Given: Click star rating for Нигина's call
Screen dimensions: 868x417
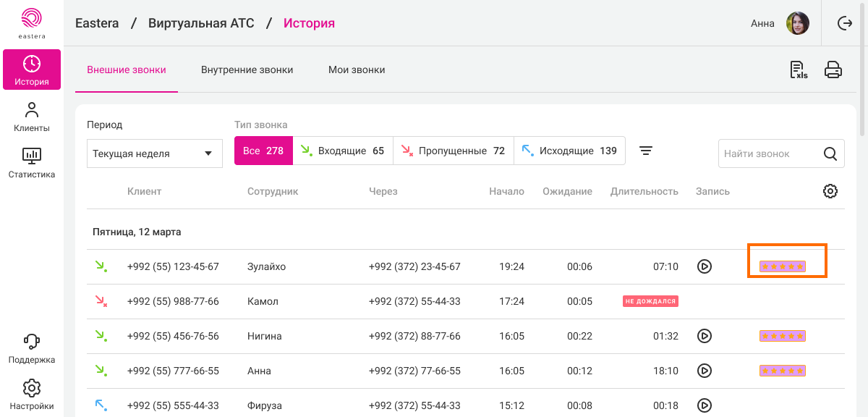Looking at the screenshot, I should (782, 336).
